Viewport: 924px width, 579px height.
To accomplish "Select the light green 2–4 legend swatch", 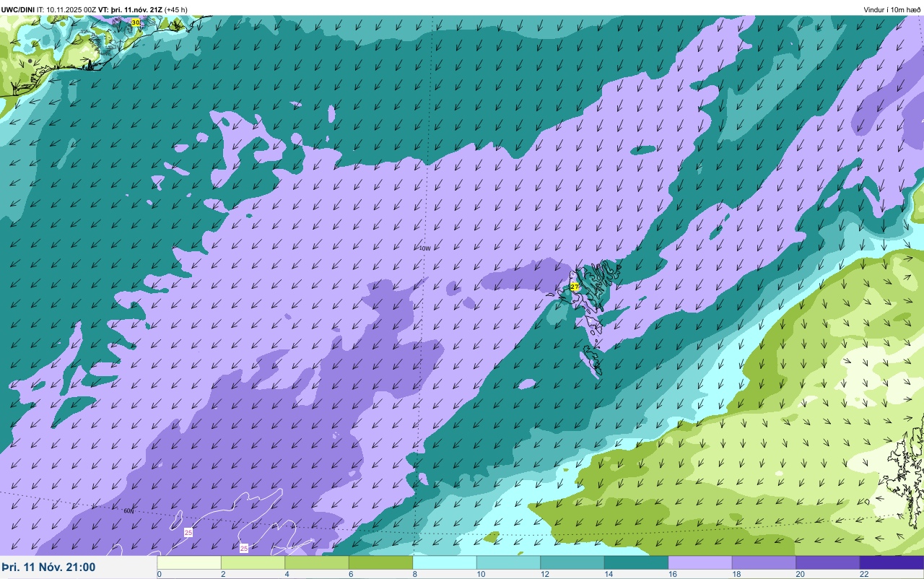I will (253, 562).
